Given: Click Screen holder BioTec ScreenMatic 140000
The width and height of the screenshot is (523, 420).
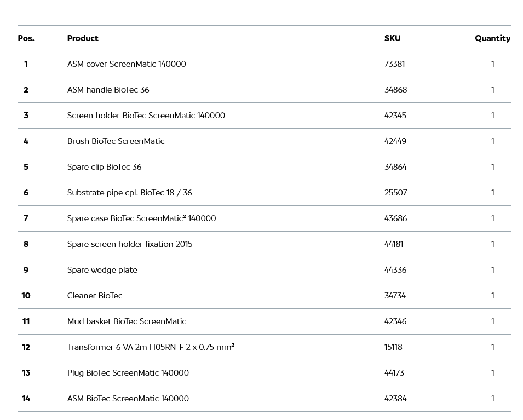Looking at the screenshot, I should pos(146,116).
